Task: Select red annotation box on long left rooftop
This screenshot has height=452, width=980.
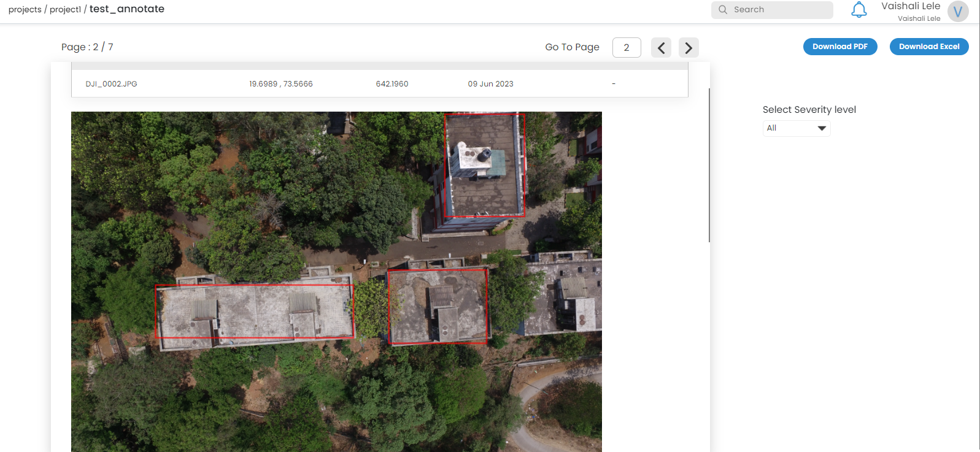Action: pyautogui.click(x=254, y=311)
